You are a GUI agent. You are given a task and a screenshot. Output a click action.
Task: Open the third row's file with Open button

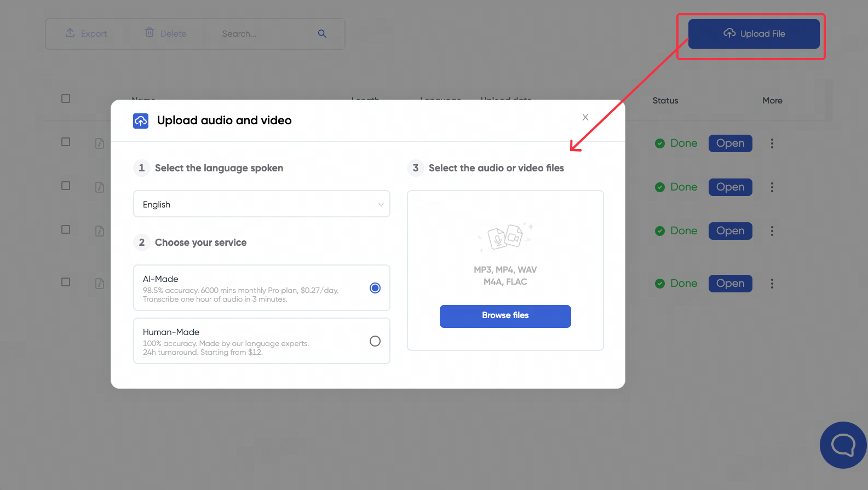point(731,231)
